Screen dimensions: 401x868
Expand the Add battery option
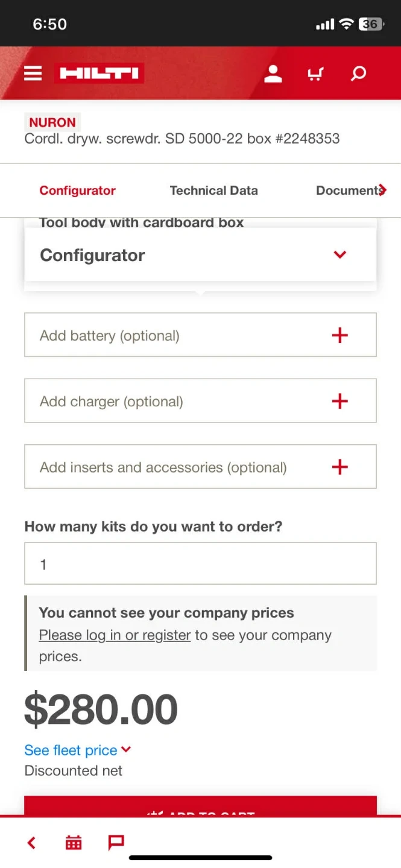(200, 335)
